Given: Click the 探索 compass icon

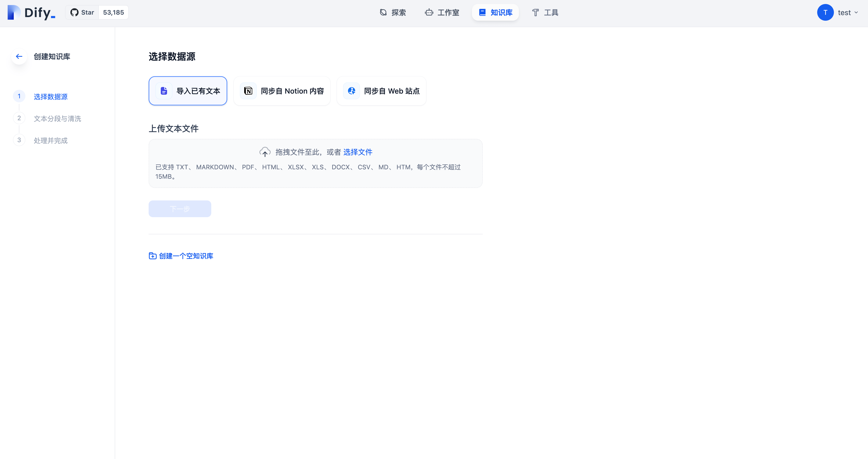Looking at the screenshot, I should click(x=383, y=13).
